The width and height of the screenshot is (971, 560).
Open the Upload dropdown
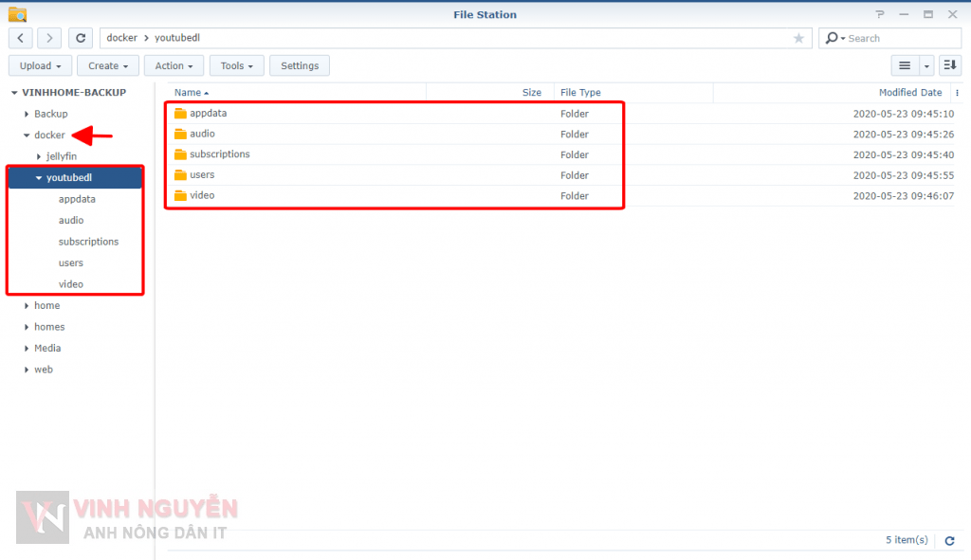40,65
